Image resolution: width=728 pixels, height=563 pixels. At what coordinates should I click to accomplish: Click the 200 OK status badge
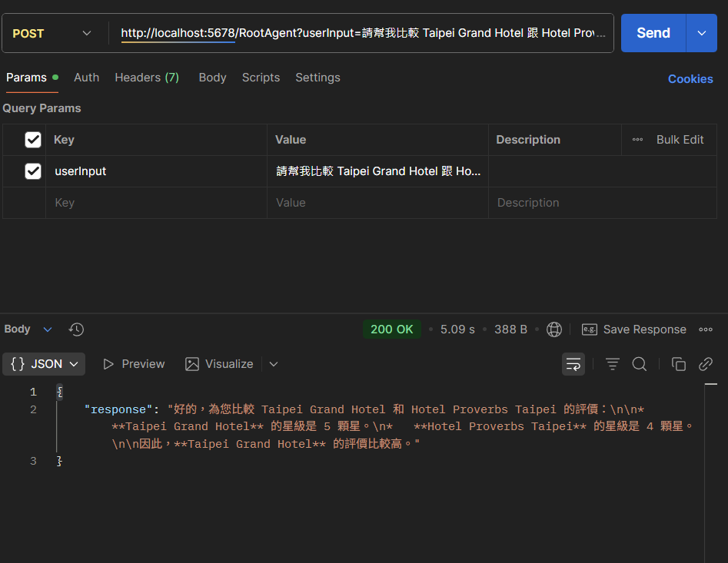point(392,330)
